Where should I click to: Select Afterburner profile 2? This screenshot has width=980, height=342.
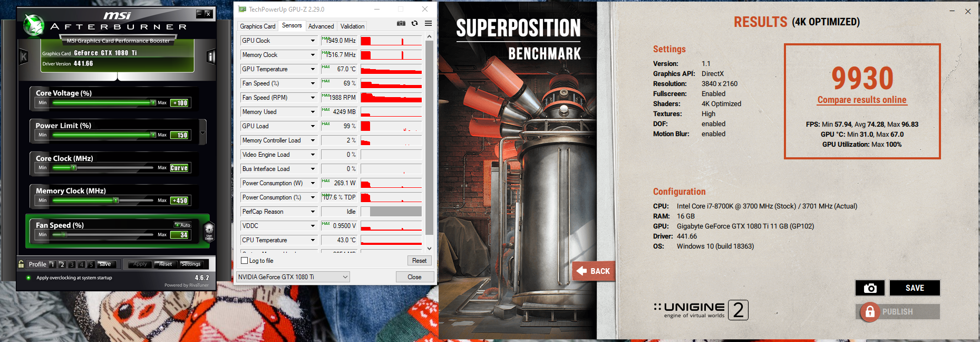tap(62, 264)
